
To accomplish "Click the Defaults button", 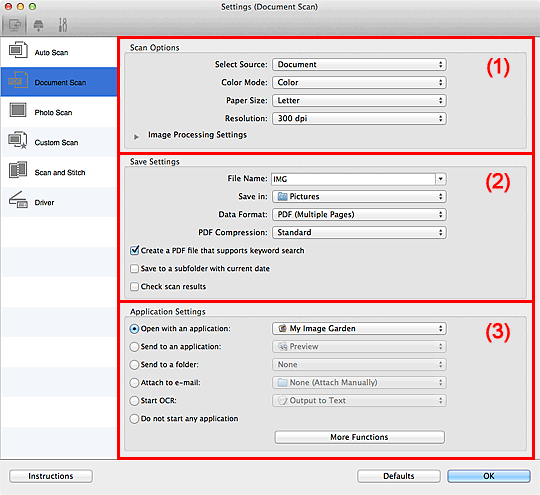I will point(398,476).
